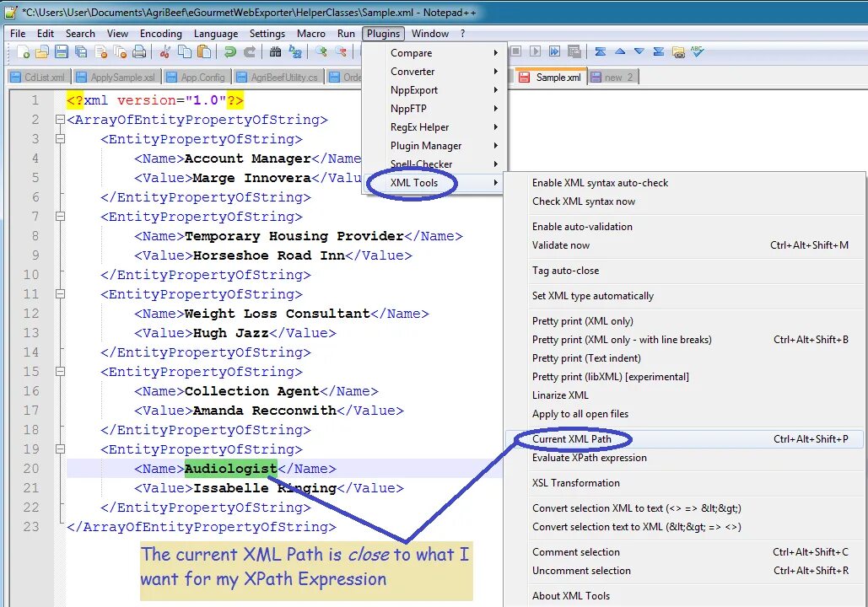Click the Compare First difference icon
Screen dimensions: 868x607
pyautogui.click(x=600, y=51)
